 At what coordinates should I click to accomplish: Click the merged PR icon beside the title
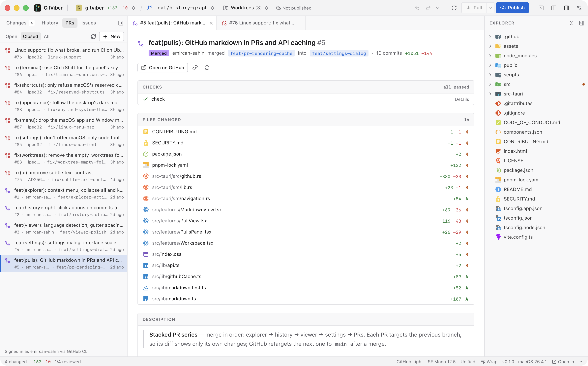coord(140,44)
